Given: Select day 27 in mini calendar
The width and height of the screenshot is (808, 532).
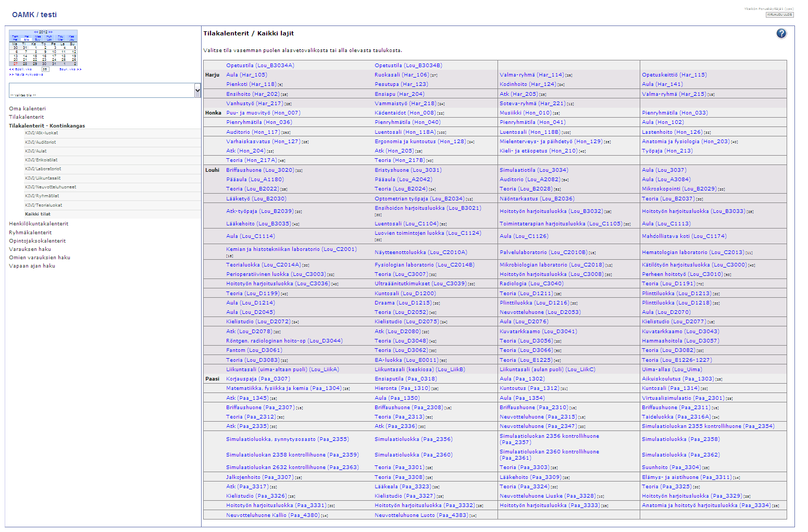Looking at the screenshot, I should (16, 64).
